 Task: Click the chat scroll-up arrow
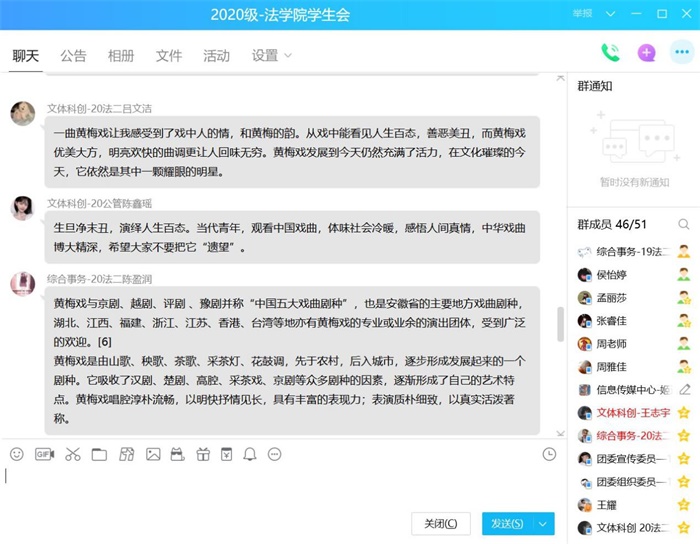[x=561, y=78]
